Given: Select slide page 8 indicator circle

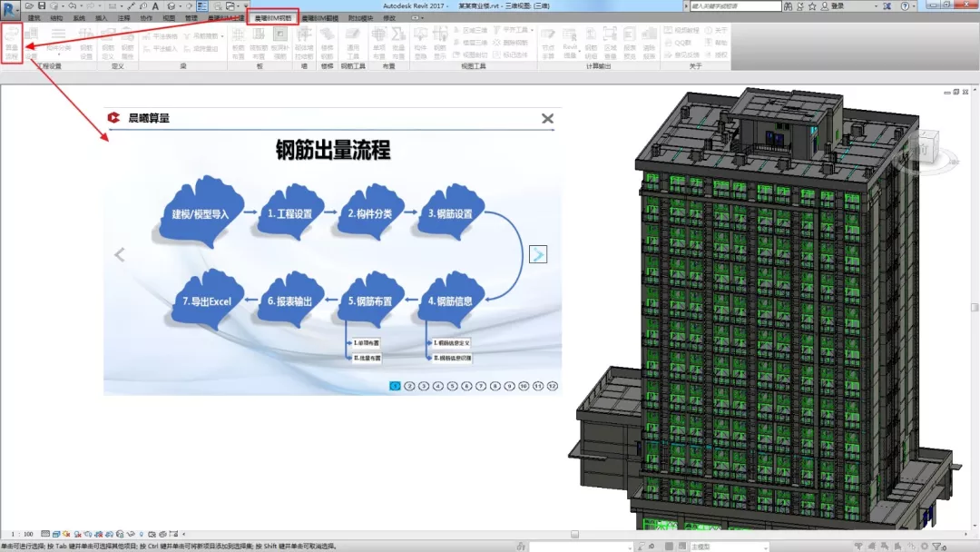Looking at the screenshot, I should pyautogui.click(x=495, y=386).
